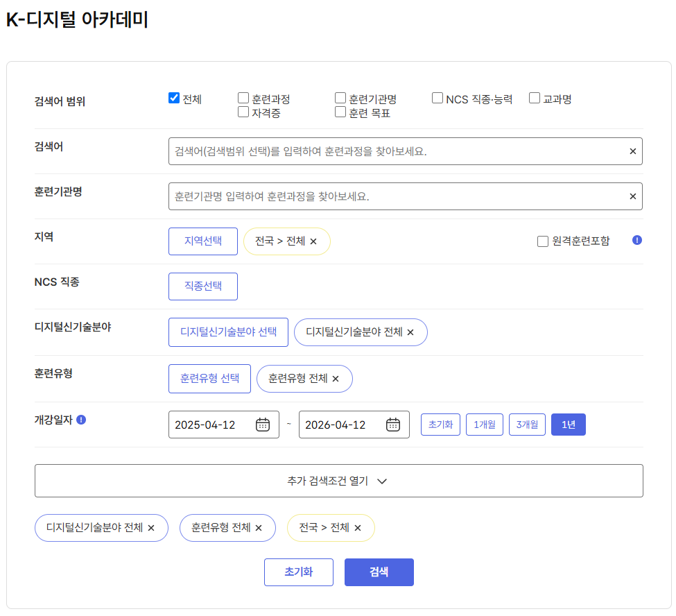Enable the 원격훈련포함 checkbox
This screenshot has height=616, width=676.
[542, 241]
